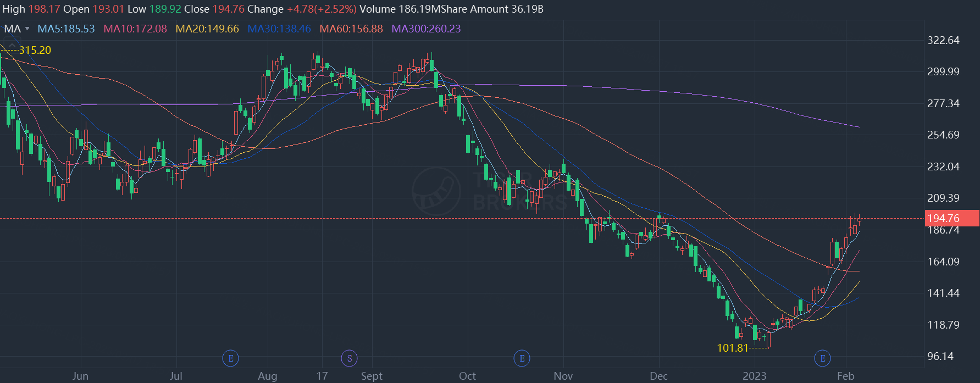Screen dimensions: 980x383
Task: Select the MA20:149.66 indicator label
Action: pyautogui.click(x=207, y=29)
